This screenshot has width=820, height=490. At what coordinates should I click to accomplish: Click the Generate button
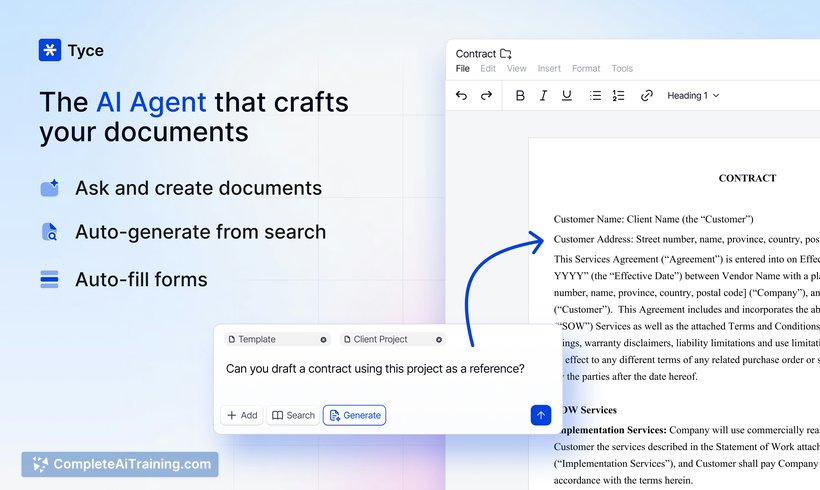tap(355, 415)
